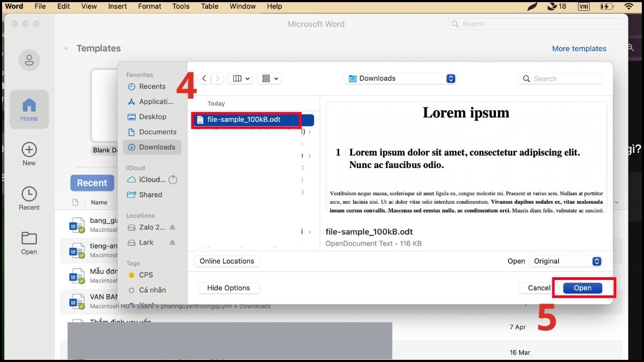Go back in the file dialog
Viewport: 644px width, 362px height.
click(204, 78)
